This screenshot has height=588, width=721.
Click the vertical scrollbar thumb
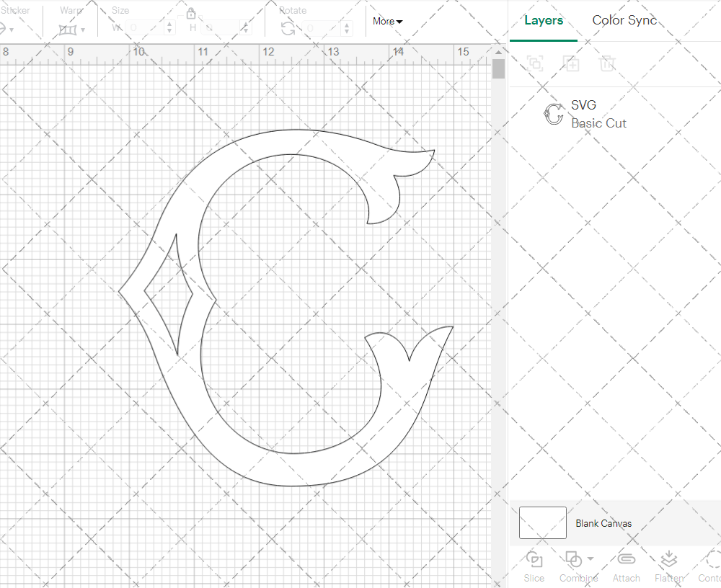click(498, 68)
